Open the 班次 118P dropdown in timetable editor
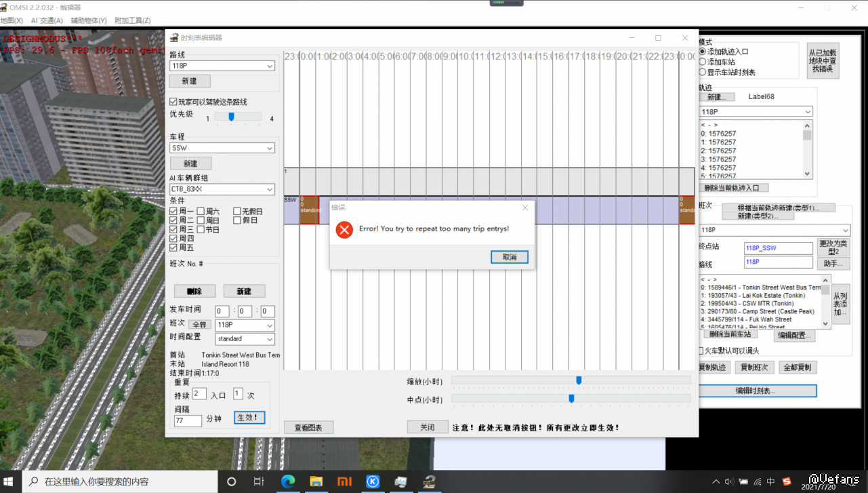The image size is (868, 493). (x=245, y=326)
